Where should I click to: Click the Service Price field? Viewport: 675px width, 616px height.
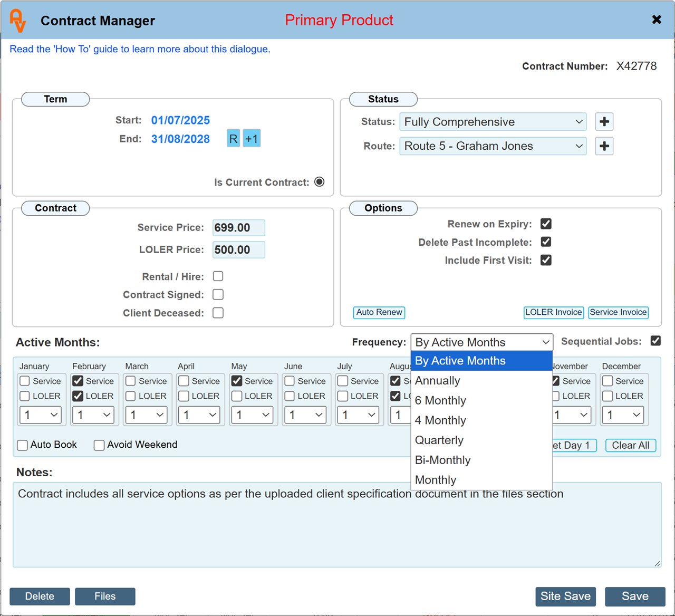pyautogui.click(x=239, y=228)
